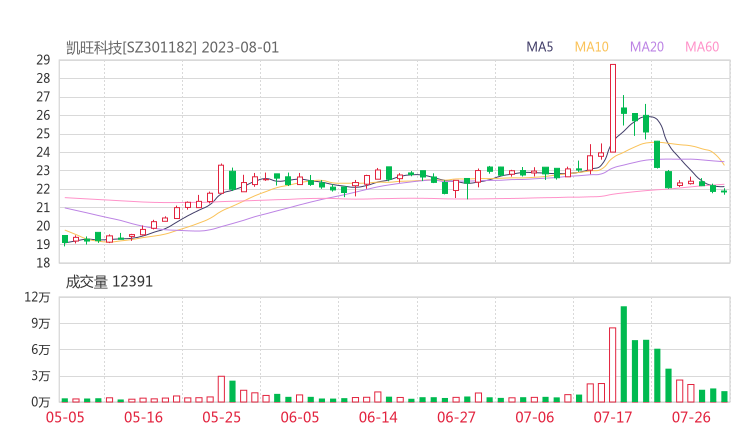
Task: Click the 05-16 date axis label
Action: click(x=143, y=417)
